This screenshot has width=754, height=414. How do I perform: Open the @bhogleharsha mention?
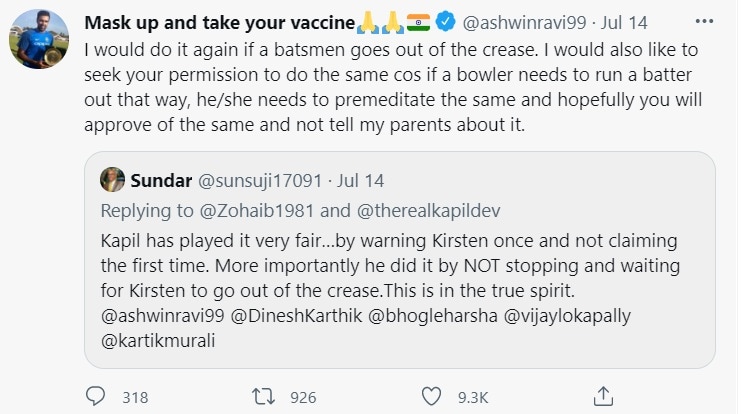[x=433, y=316]
